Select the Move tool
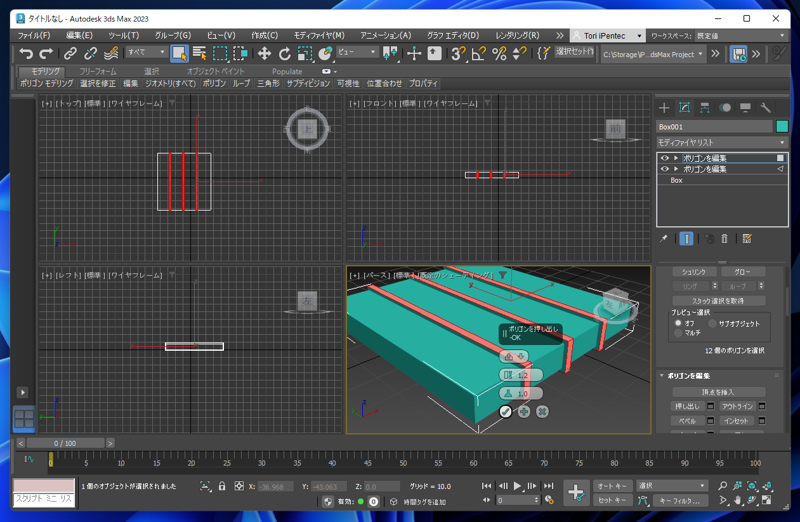 point(264,53)
